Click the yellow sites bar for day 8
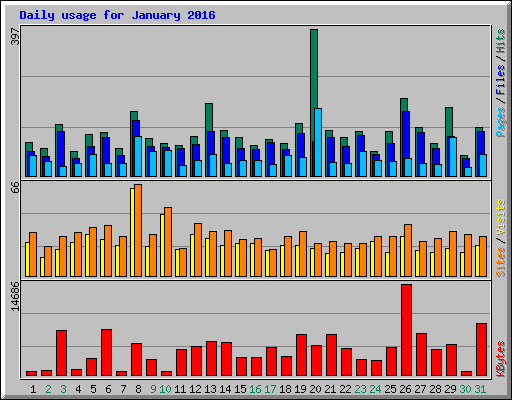The width and height of the screenshot is (512, 400). [132, 232]
